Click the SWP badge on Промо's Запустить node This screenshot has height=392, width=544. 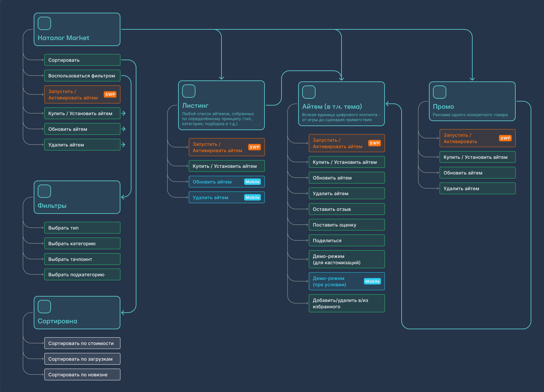(x=506, y=138)
